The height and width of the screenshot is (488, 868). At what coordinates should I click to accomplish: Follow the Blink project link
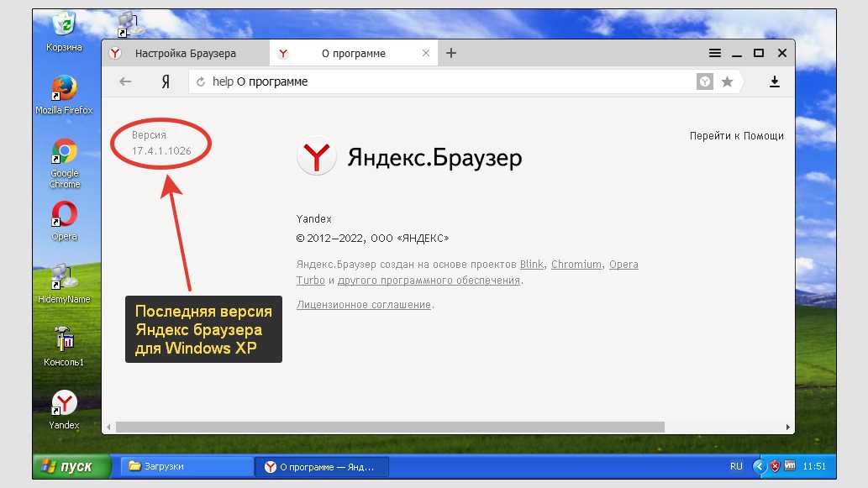coord(532,265)
